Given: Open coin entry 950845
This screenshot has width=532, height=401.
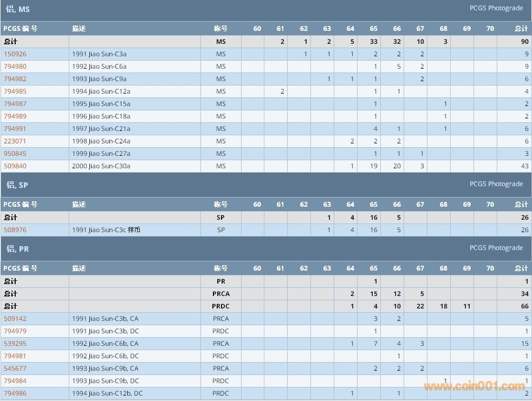Looking at the screenshot, I should click(15, 154).
